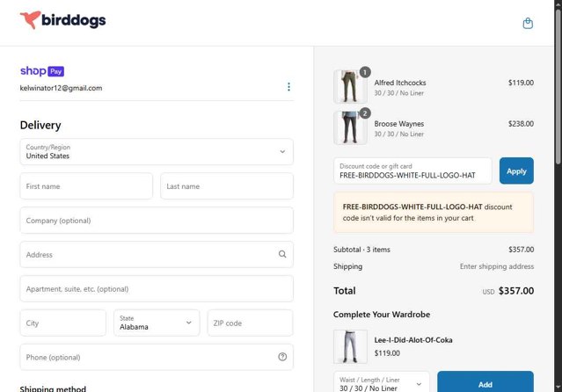Click the Alfred Itchcocks product name

pos(400,83)
